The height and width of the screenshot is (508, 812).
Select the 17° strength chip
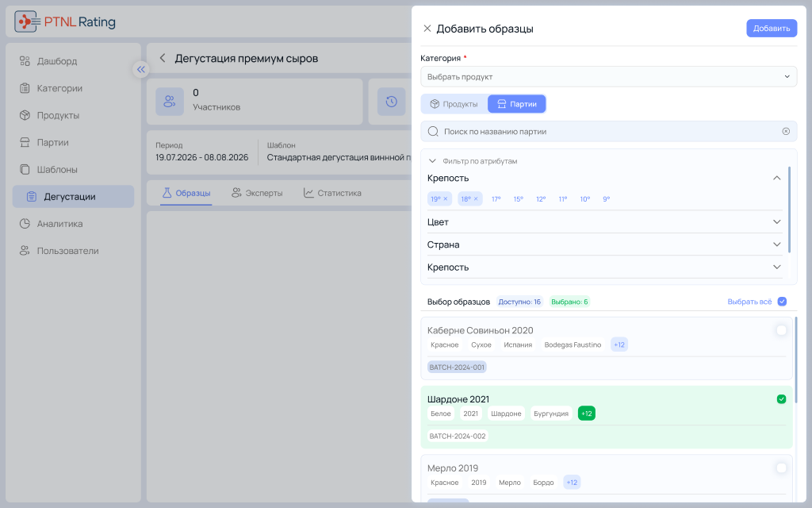(496, 199)
